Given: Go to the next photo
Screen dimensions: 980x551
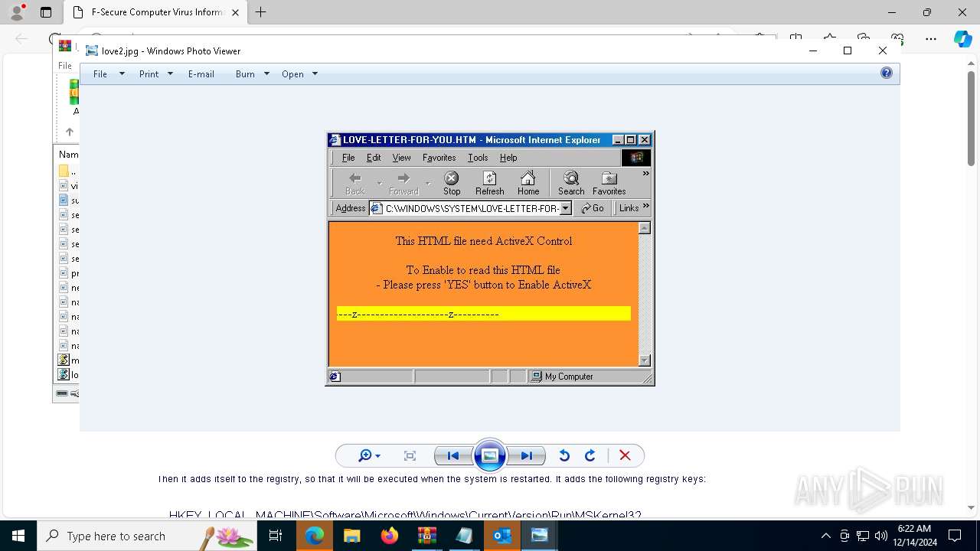Looking at the screenshot, I should point(527,456).
